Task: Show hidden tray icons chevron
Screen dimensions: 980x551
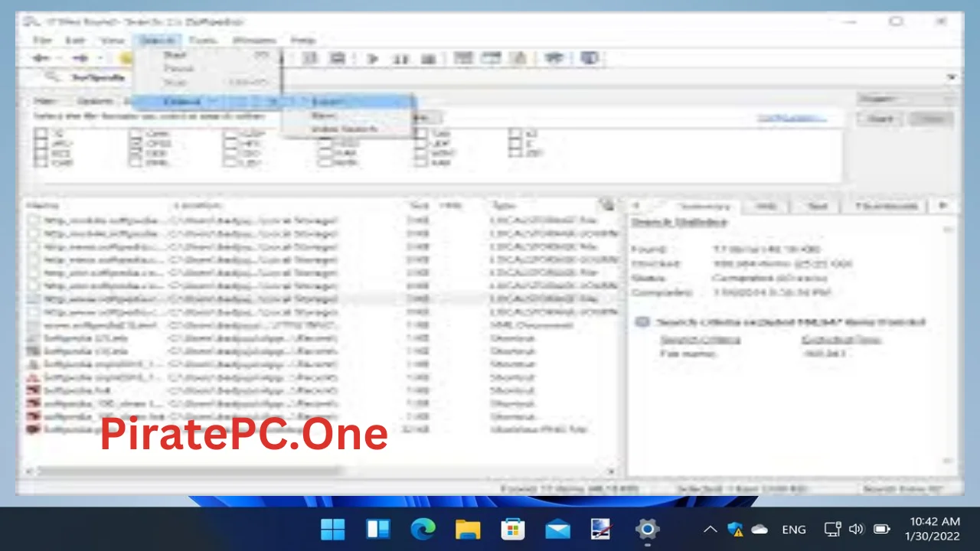Action: 710,529
